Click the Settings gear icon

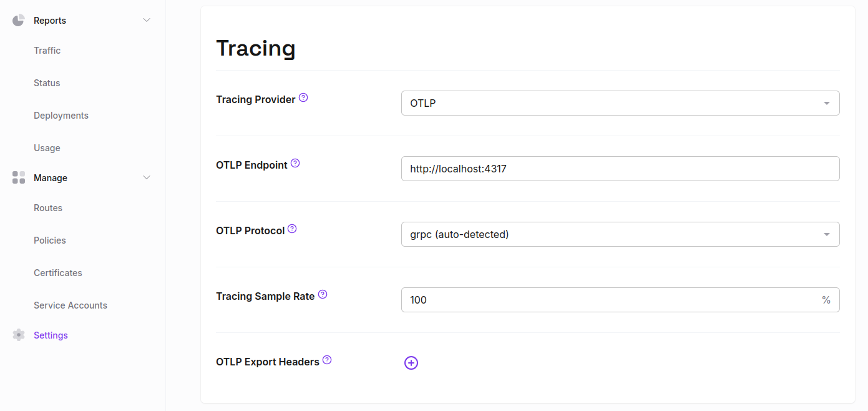point(18,335)
